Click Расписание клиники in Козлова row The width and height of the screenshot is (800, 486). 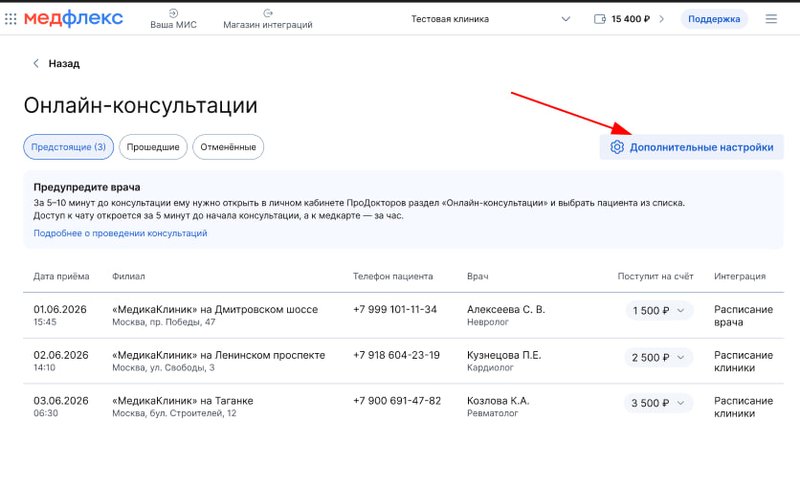click(743, 407)
